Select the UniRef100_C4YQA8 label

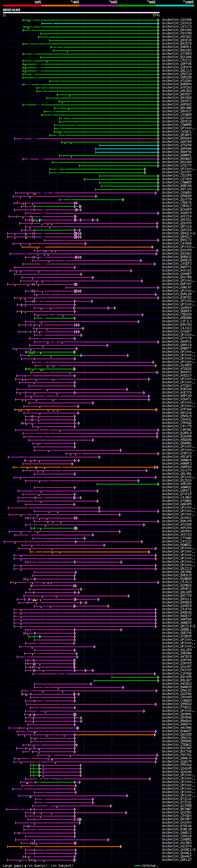(177, 243)
